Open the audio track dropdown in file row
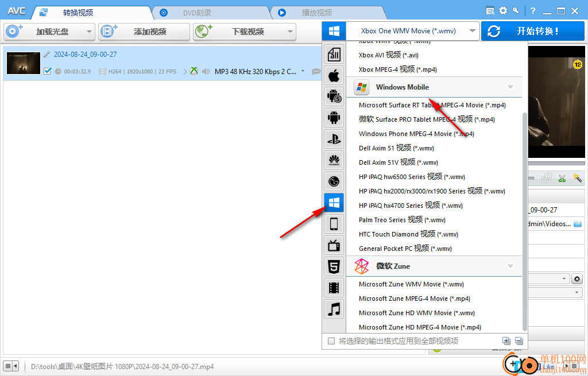 pos(303,71)
